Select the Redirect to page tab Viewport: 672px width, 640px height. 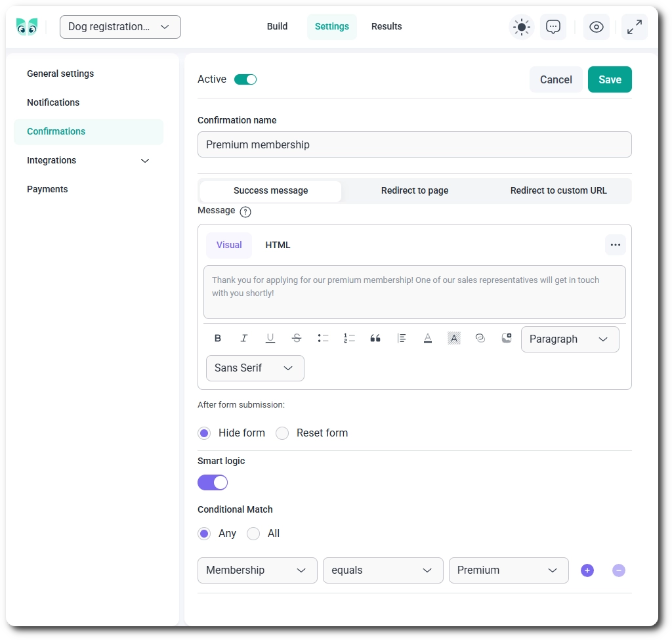pos(415,191)
